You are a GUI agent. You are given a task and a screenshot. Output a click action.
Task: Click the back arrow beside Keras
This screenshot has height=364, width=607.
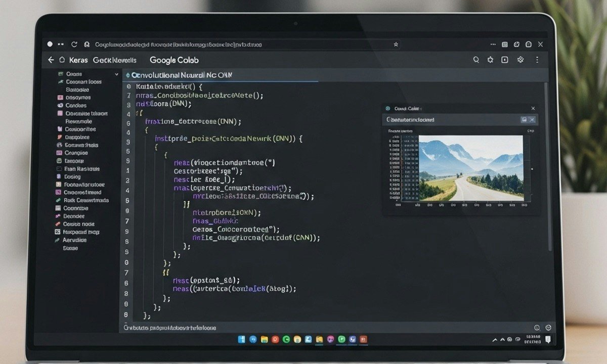pyautogui.click(x=51, y=60)
